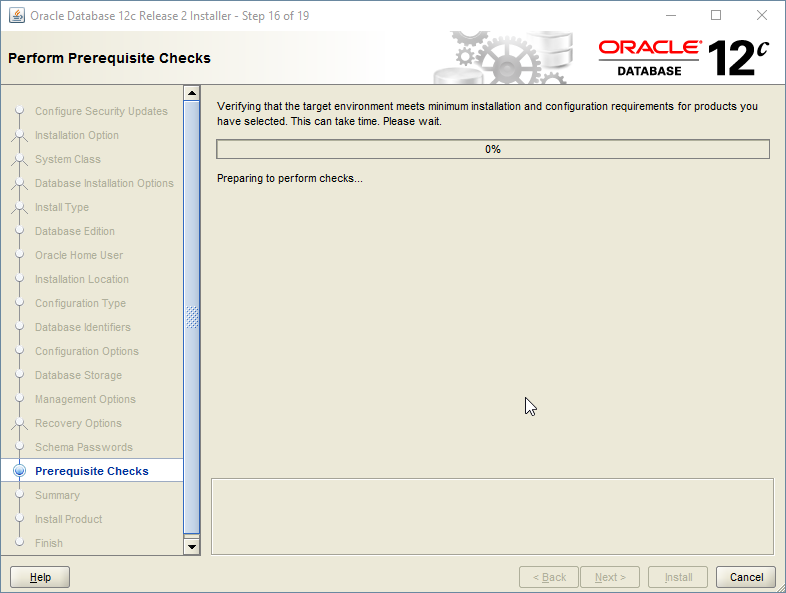Click the Back button
The width and height of the screenshot is (786, 593).
549,577
